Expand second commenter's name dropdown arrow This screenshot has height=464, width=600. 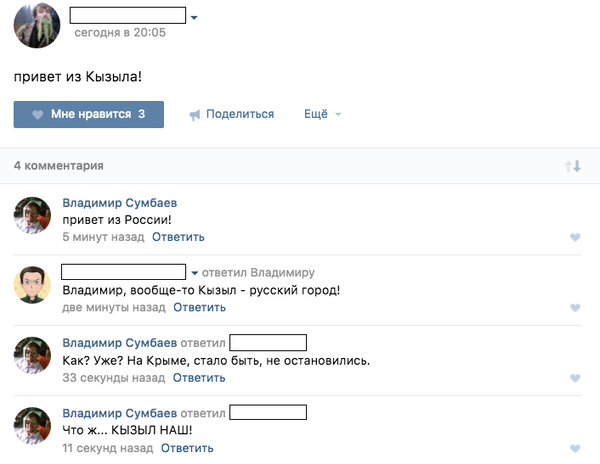[195, 272]
